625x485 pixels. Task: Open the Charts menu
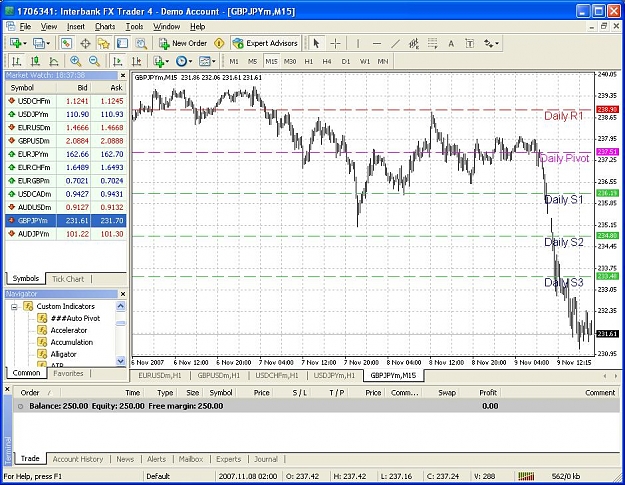(x=105, y=26)
